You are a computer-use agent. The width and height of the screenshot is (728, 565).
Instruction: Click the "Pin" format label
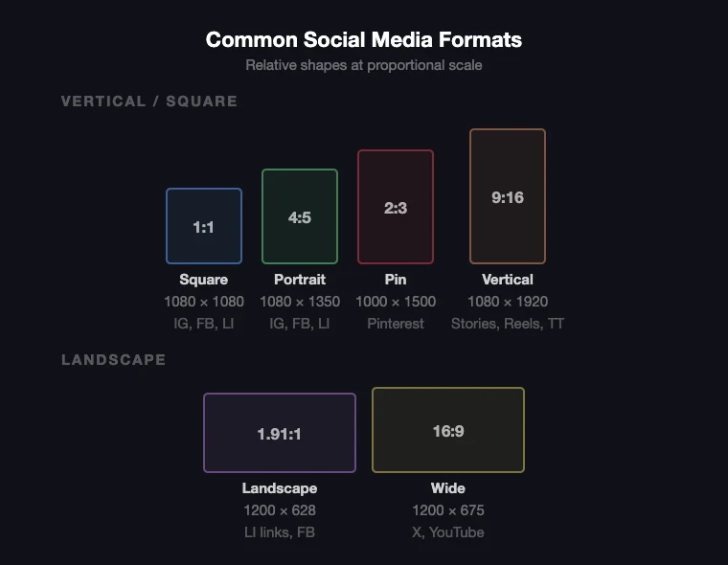[x=396, y=280]
